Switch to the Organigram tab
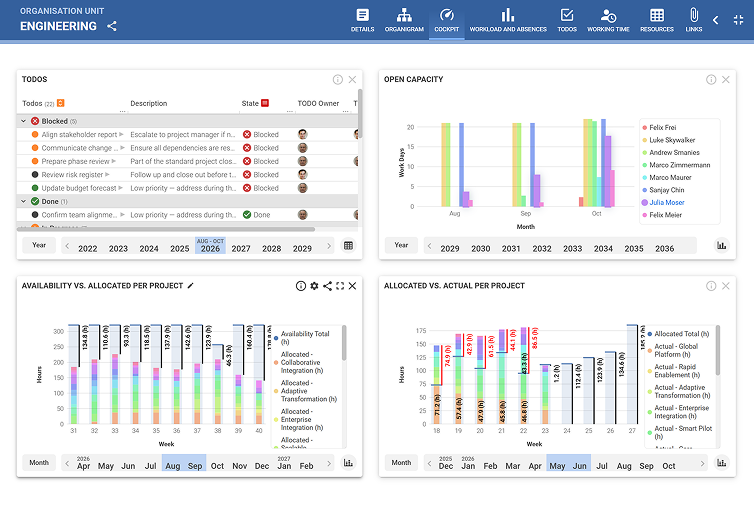This screenshot has width=754, height=510. point(404,20)
